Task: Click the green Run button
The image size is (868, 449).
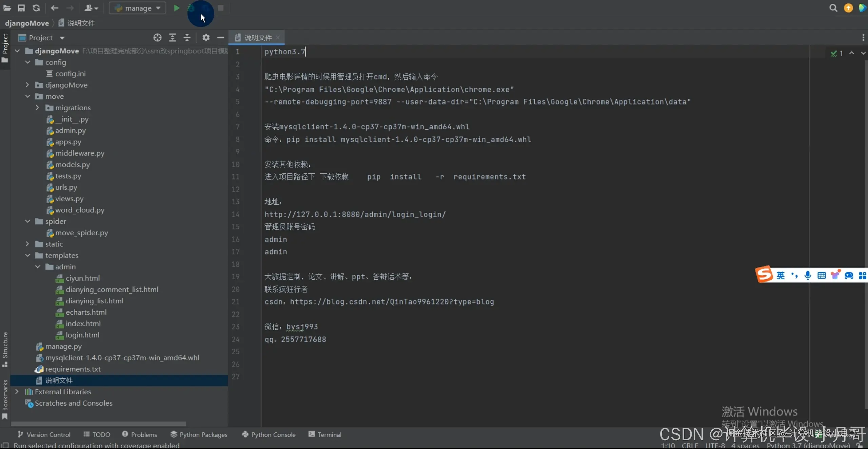Action: (176, 8)
